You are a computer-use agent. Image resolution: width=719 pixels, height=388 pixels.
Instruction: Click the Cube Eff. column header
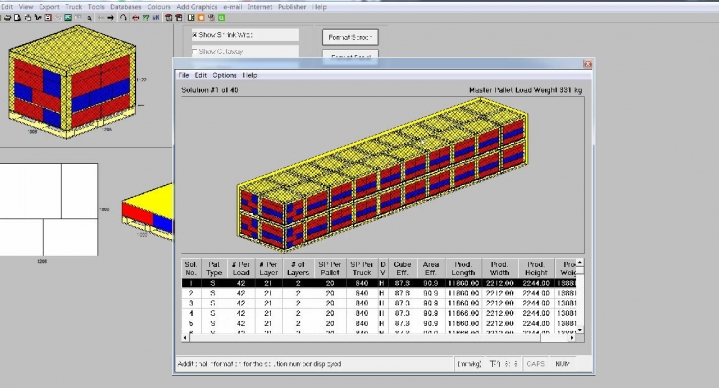coord(402,268)
